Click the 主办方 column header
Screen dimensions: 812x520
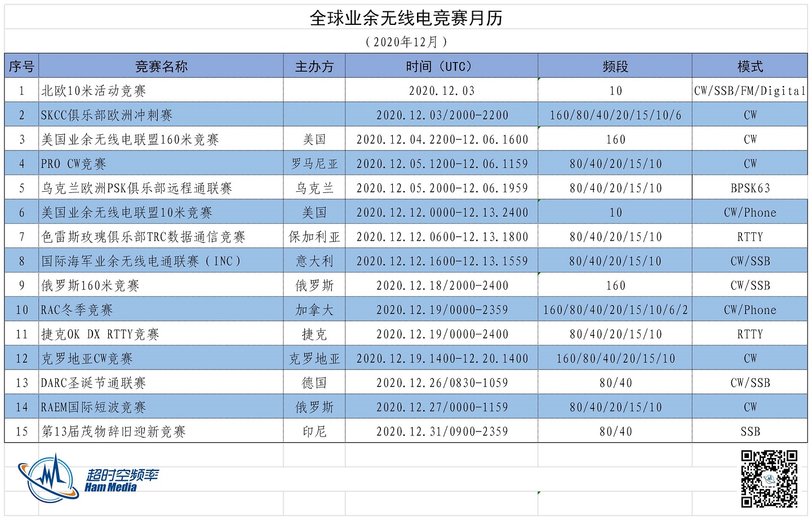[x=314, y=67]
